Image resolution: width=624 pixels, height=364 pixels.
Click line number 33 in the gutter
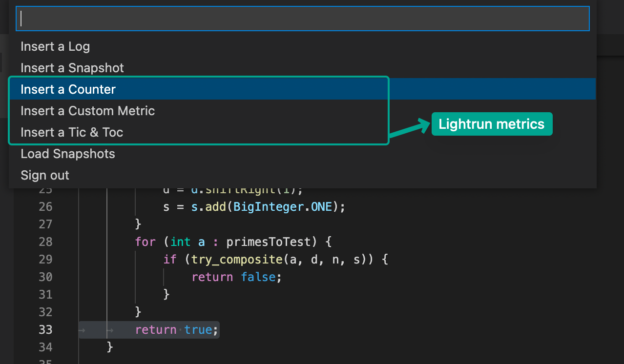[45, 330]
